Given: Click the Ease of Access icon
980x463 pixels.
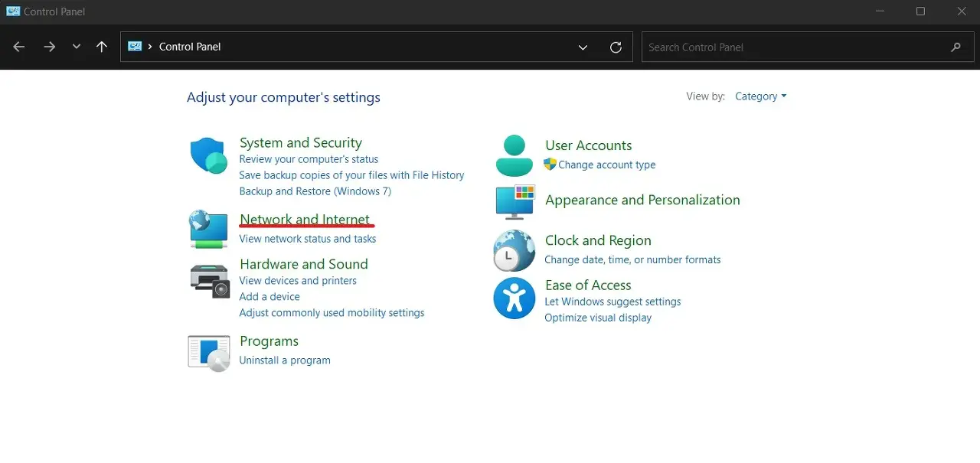Looking at the screenshot, I should 514,298.
